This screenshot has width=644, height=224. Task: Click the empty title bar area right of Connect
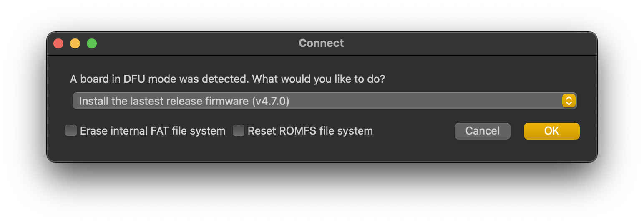[467, 43]
